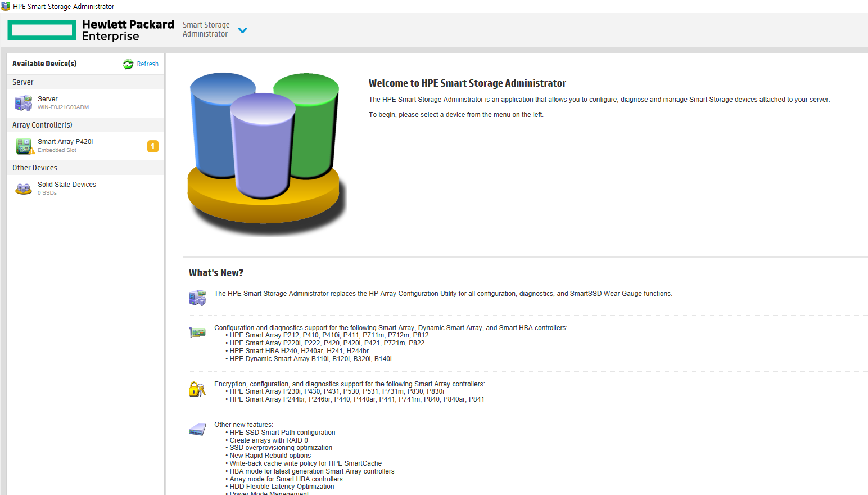Click the Other Devices section header
Screen dimensions: 868x495
85,168
